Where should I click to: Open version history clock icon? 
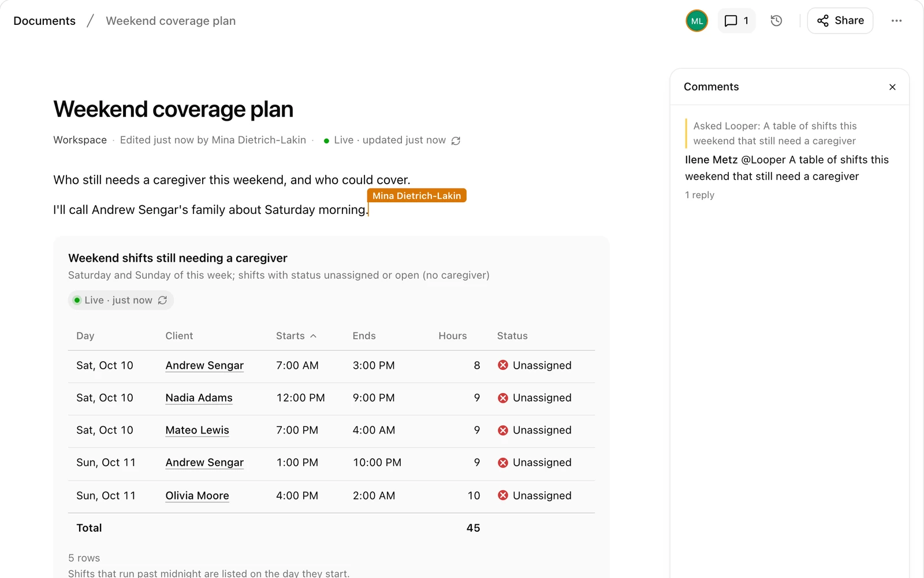point(776,21)
